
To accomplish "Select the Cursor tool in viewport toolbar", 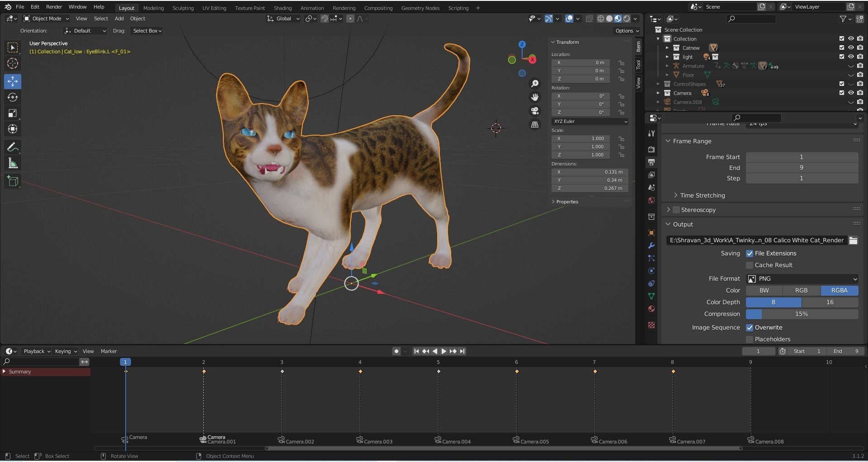I will point(13,64).
